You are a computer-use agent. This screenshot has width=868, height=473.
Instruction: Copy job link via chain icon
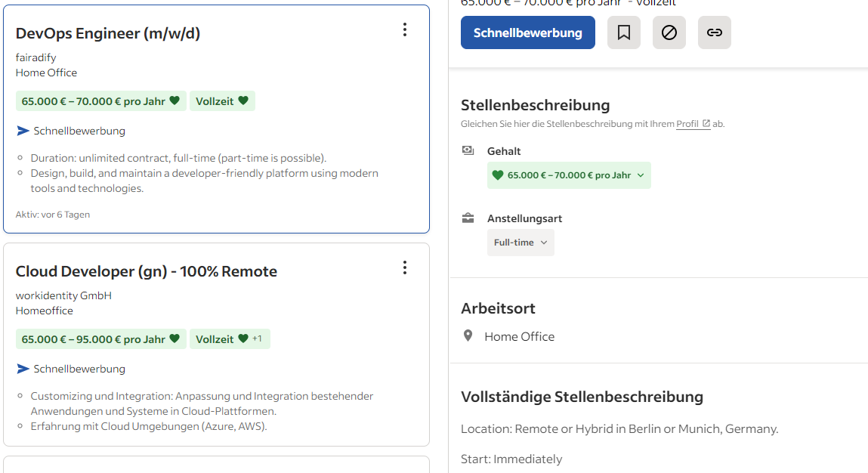click(x=715, y=32)
